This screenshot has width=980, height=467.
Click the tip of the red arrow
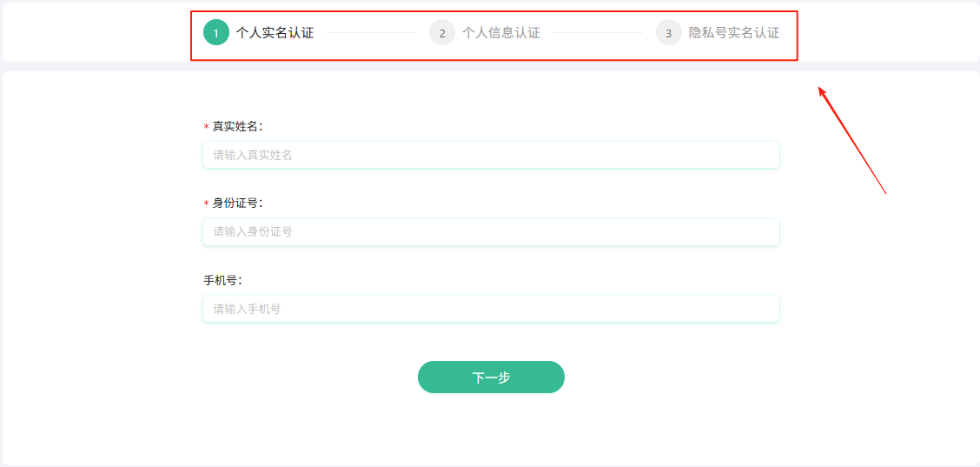tap(820, 87)
